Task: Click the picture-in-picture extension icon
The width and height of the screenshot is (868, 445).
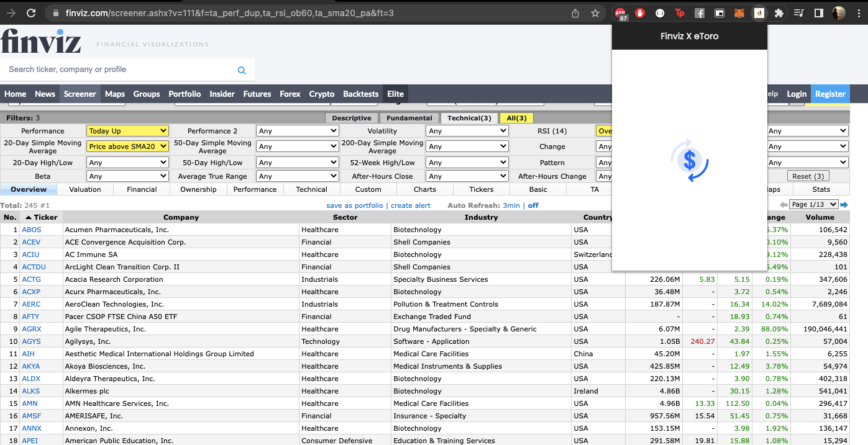Action: tap(720, 12)
